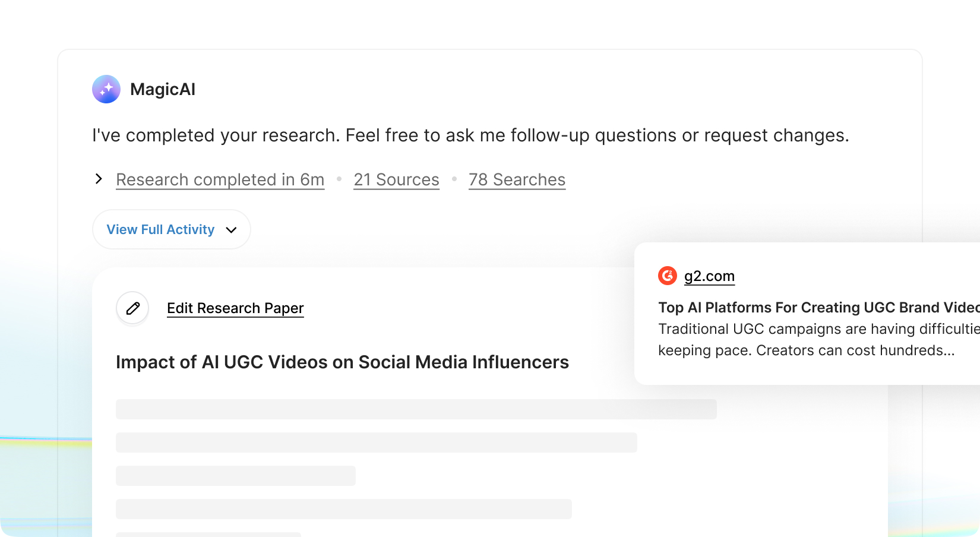Click the third short placeholder line

(x=235, y=476)
